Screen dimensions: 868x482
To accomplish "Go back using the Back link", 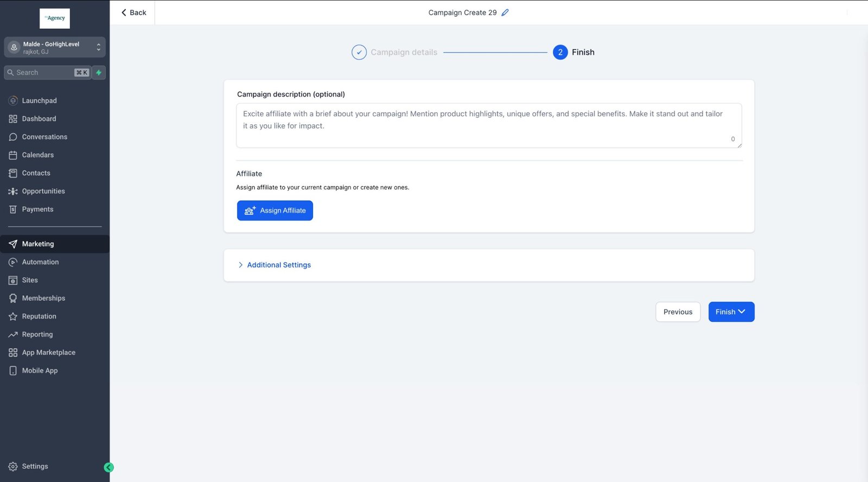I will click(x=133, y=12).
